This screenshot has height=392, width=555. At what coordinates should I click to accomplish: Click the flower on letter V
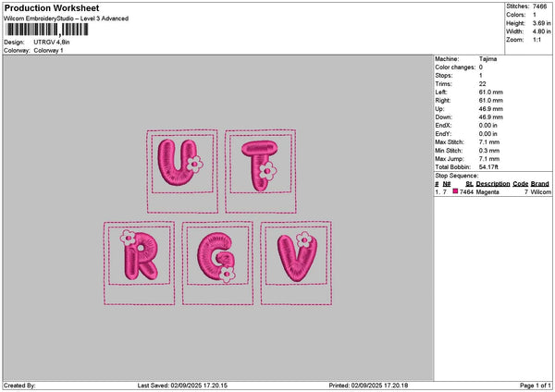304,239
